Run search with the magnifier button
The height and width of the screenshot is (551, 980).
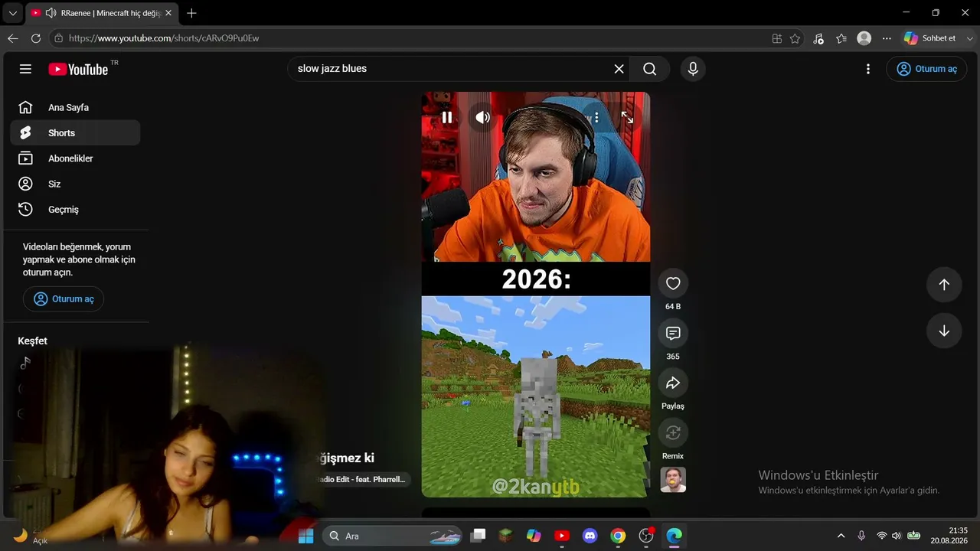tap(650, 69)
